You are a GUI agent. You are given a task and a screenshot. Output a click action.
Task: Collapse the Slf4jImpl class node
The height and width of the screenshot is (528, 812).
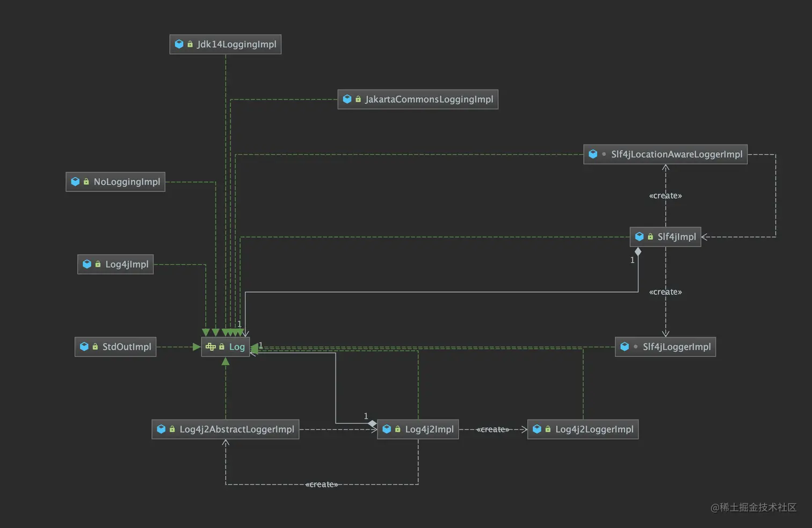665,236
